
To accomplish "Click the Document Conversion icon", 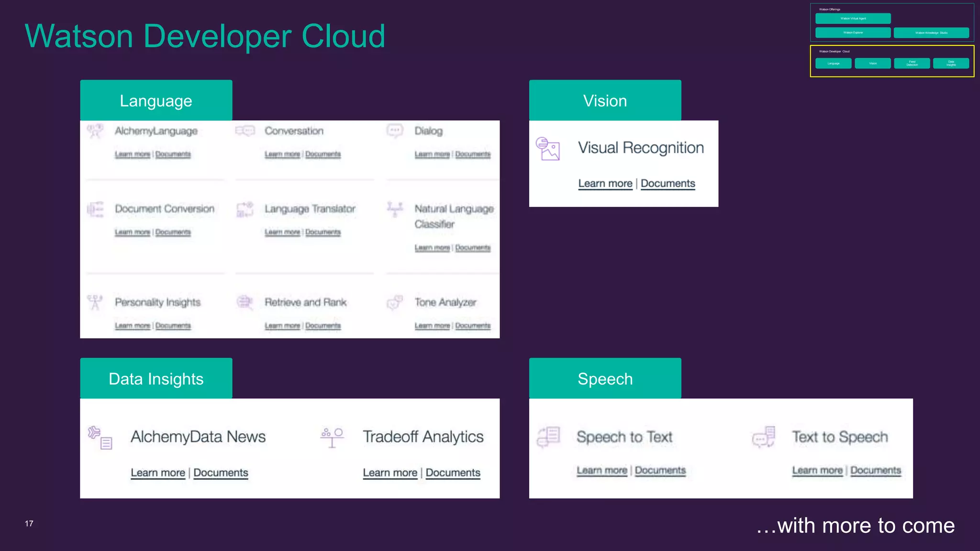I will tap(95, 209).
